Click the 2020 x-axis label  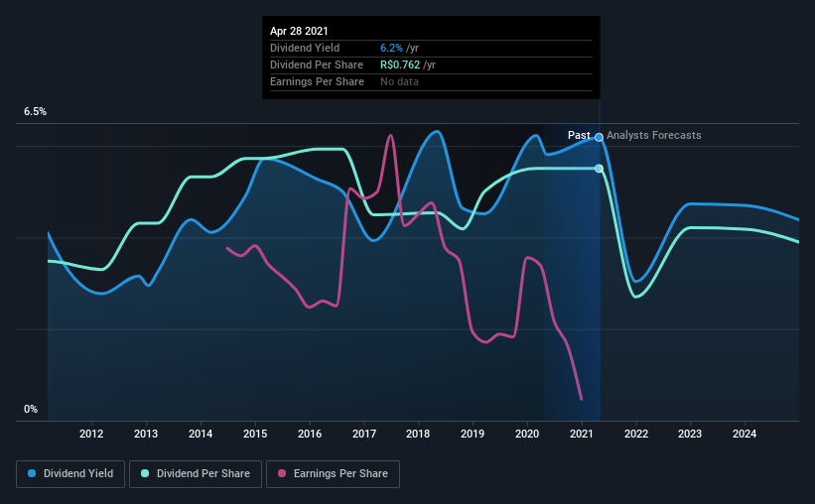click(x=527, y=434)
